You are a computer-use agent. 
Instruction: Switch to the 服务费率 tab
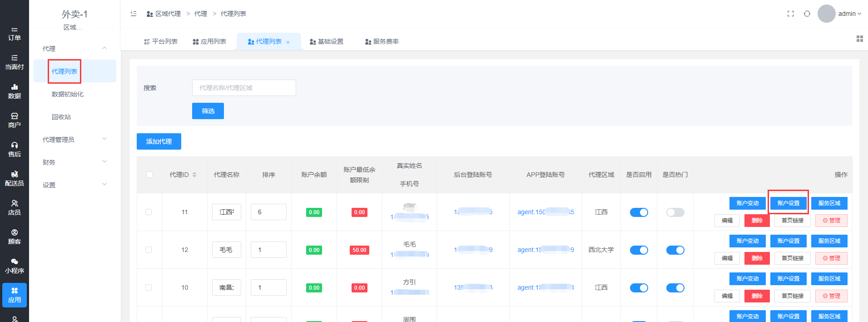point(382,41)
